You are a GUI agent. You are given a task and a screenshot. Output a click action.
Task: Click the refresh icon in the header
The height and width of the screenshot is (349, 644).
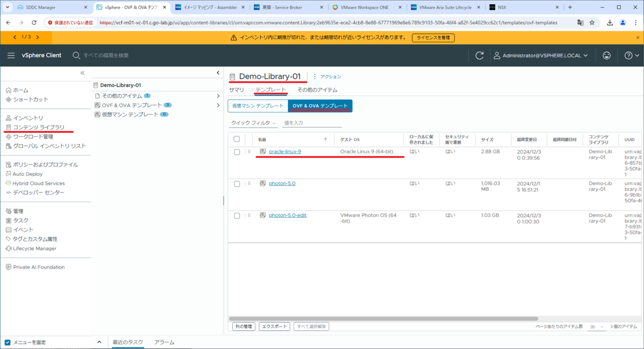(x=480, y=55)
